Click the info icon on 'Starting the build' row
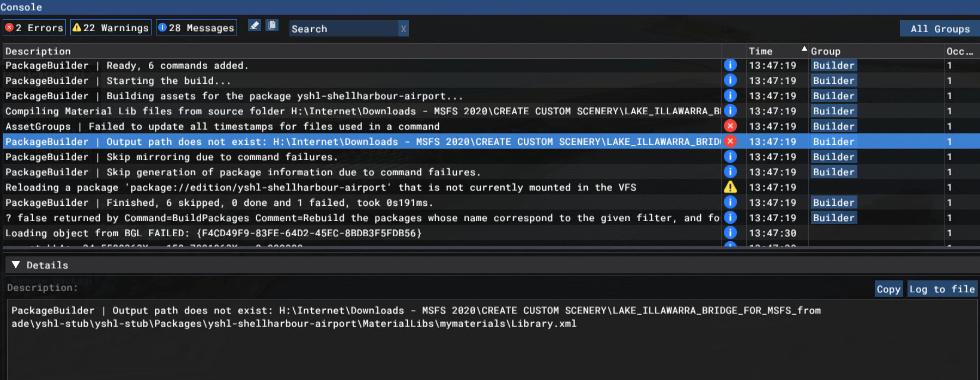This screenshot has height=380, width=980. (x=730, y=81)
